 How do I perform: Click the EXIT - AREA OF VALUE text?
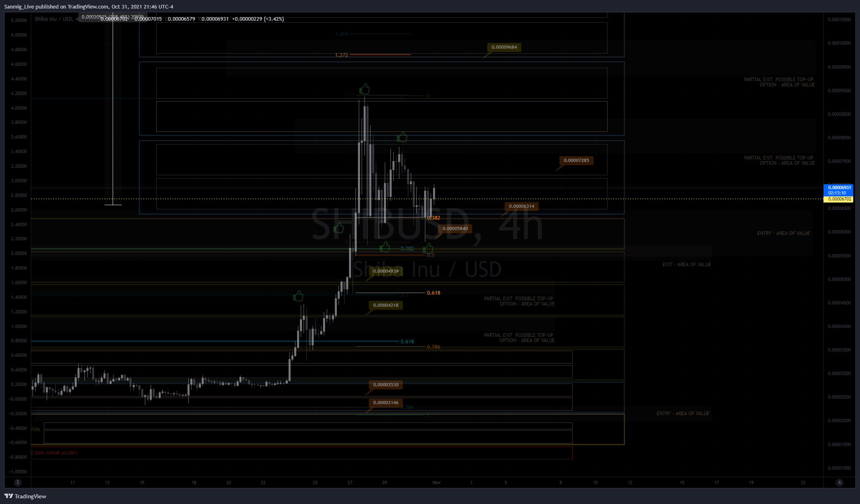(x=687, y=265)
